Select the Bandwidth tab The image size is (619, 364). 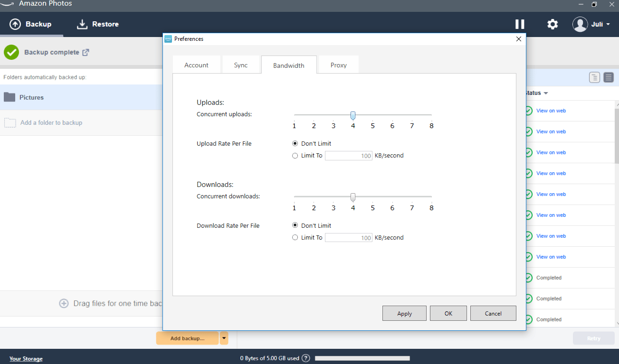pos(289,65)
